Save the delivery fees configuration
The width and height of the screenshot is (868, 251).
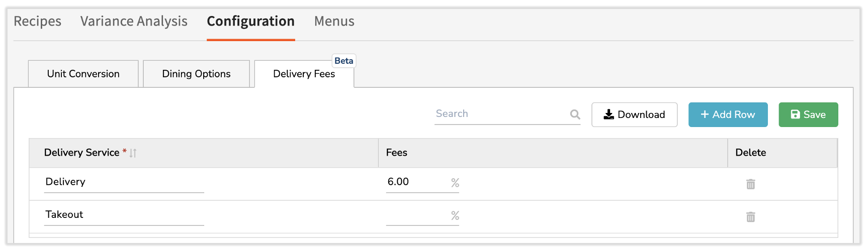(x=808, y=114)
